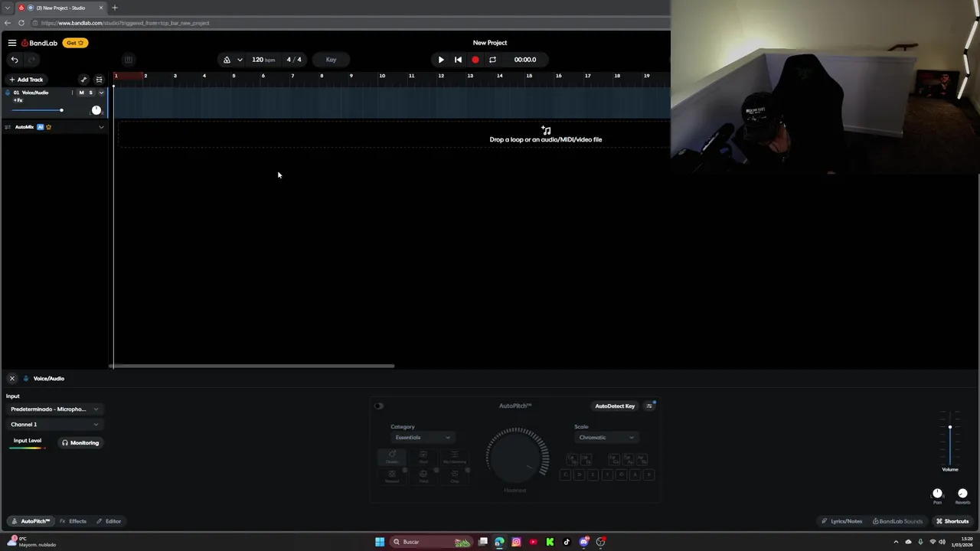Open the AutoPitch Scale dropdown
Viewport: 980px width, 551px height.
pos(606,438)
